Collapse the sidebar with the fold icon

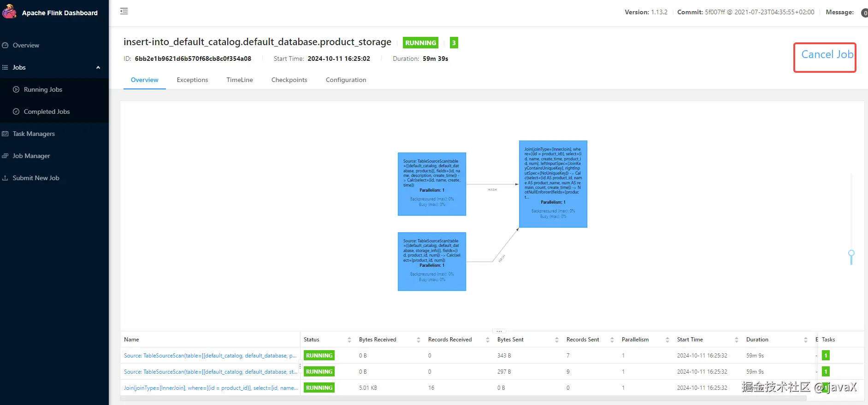point(124,11)
